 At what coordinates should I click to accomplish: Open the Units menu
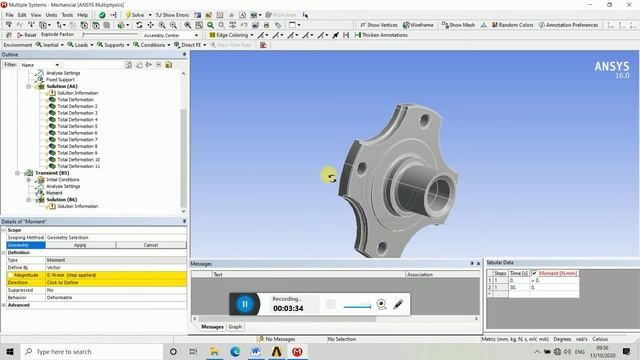tap(51, 15)
